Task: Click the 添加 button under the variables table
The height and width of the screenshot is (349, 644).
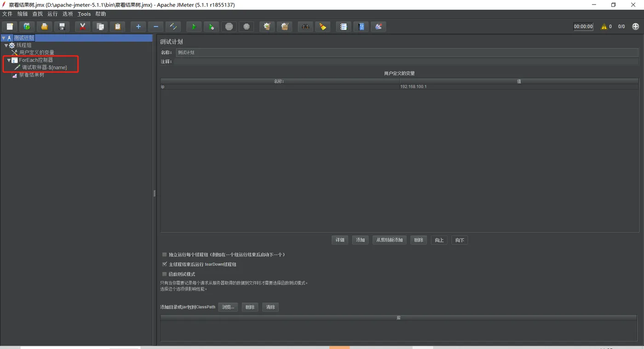Action: click(360, 240)
